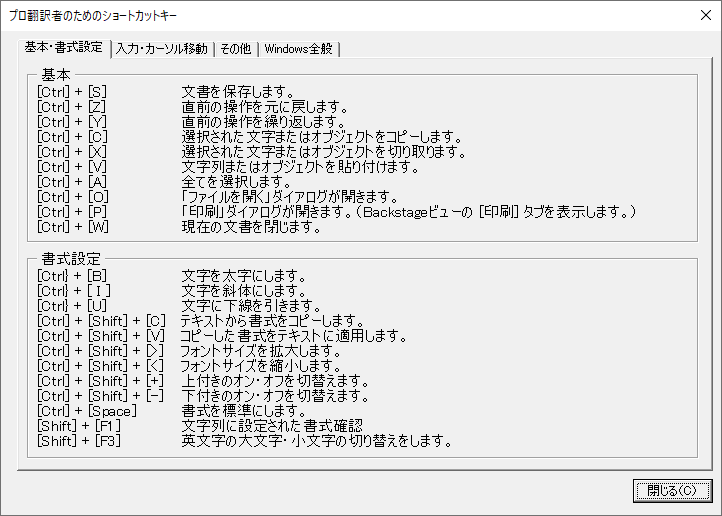The width and height of the screenshot is (722, 516).
Task: Click the 現在の文書を閉じます text
Action: [x=251, y=227]
